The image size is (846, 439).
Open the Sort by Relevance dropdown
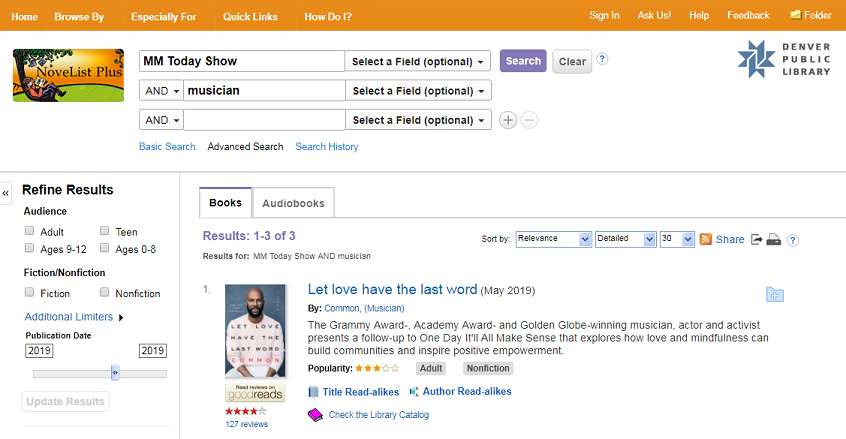(x=557, y=240)
